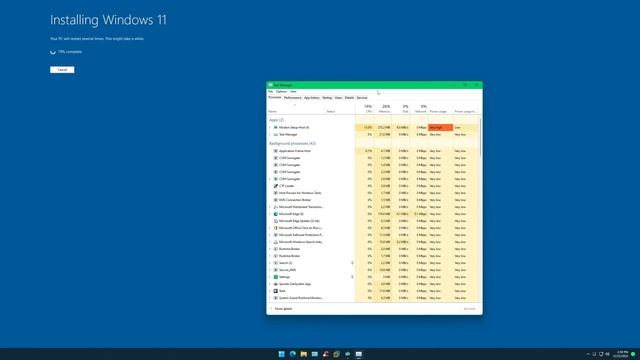Open the Options menu in Task Manager

coord(281,91)
